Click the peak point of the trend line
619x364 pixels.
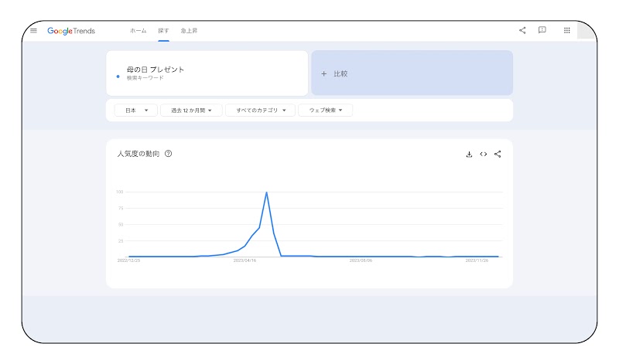(266, 192)
